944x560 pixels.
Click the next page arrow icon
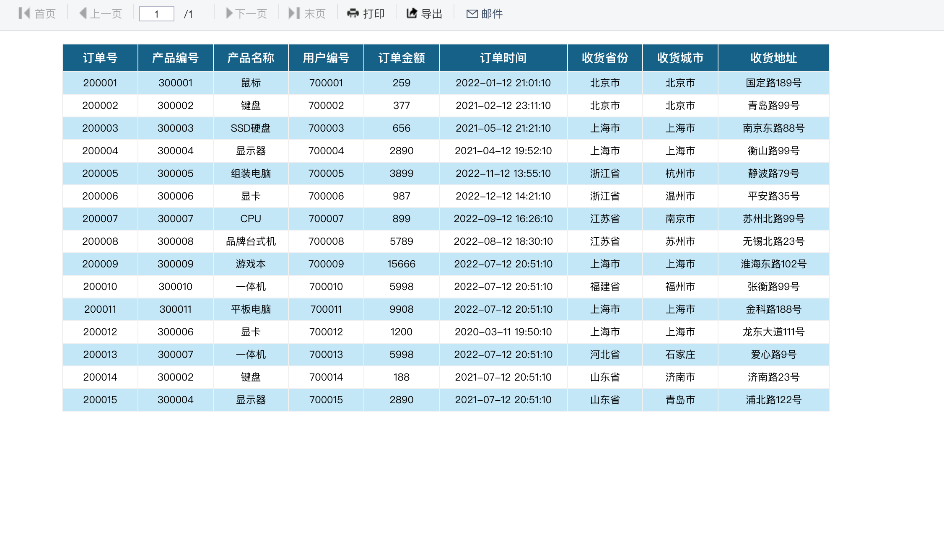[x=229, y=13]
